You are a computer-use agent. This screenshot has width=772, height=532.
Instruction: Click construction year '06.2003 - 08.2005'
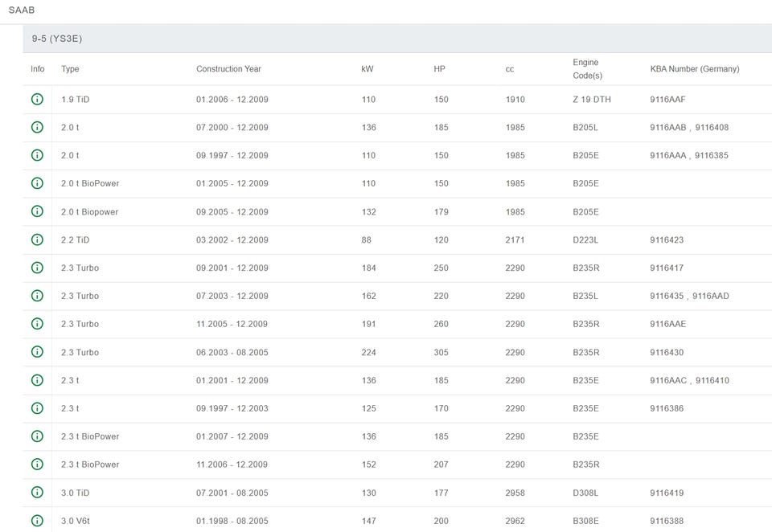(x=232, y=352)
